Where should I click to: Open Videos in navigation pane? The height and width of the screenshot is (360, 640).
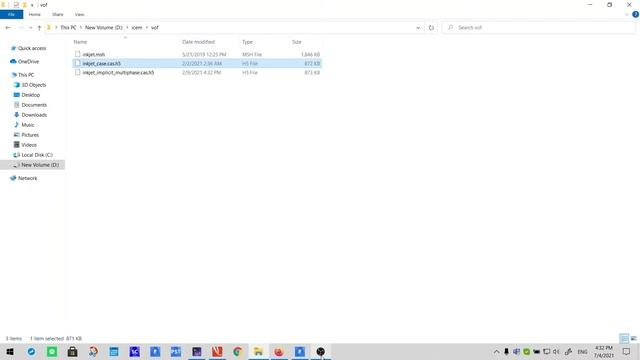pos(29,145)
